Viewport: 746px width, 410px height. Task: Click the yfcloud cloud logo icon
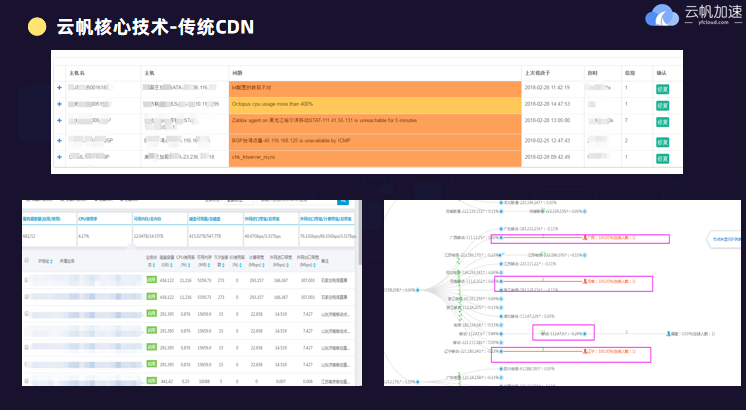[x=662, y=16]
